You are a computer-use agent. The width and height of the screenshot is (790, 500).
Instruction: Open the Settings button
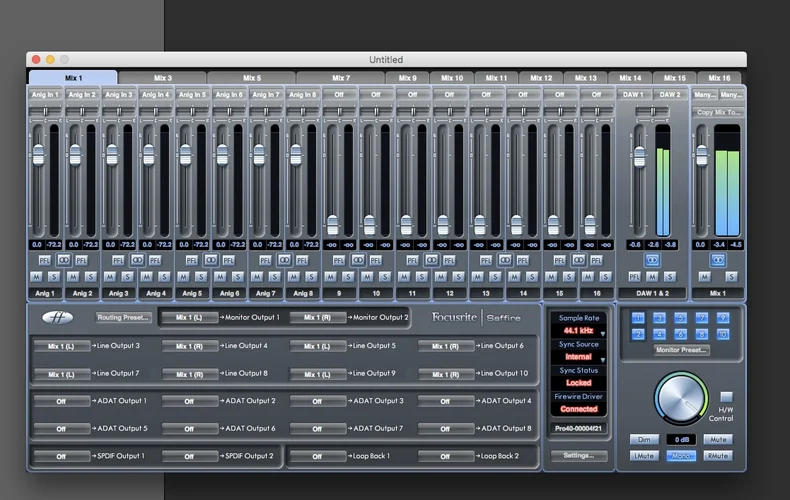[578, 456]
